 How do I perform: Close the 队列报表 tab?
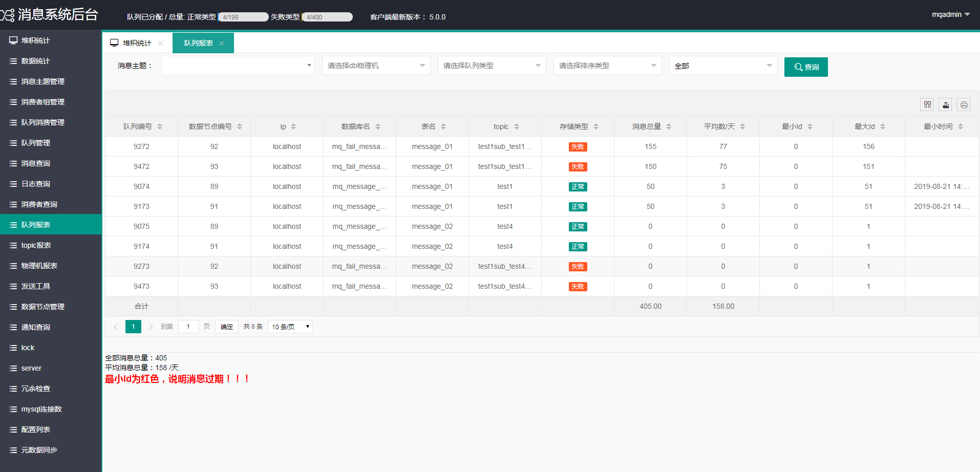[x=222, y=44]
